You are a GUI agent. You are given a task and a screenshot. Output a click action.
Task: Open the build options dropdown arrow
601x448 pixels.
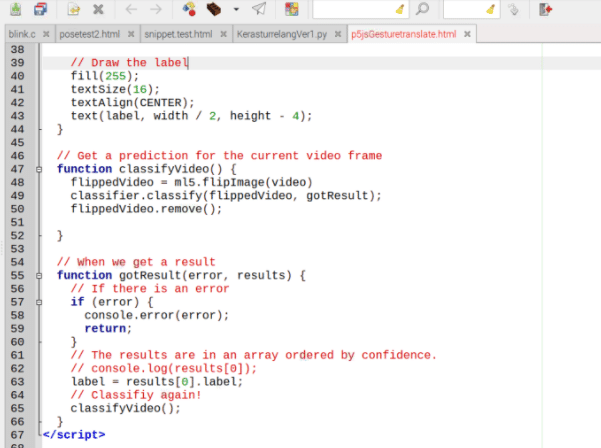point(235,10)
